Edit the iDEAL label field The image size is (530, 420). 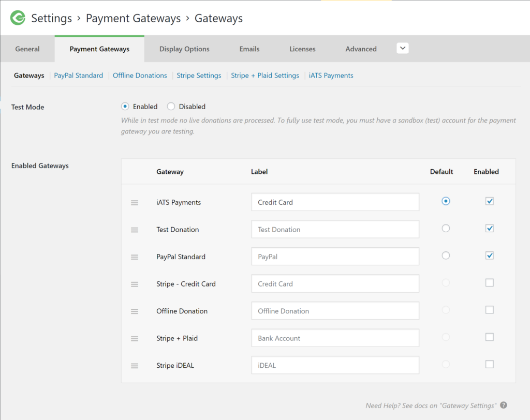coord(335,365)
